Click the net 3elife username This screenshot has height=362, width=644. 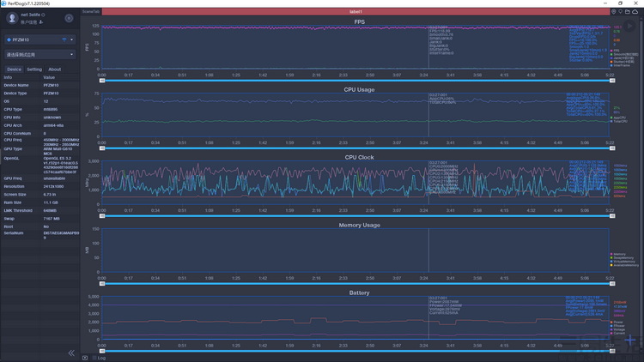30,15
